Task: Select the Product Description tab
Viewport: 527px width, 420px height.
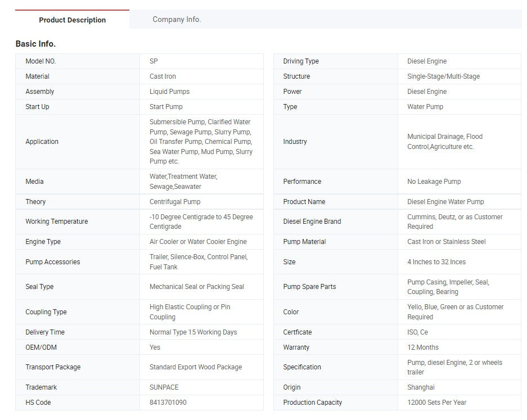Action: 72,20
